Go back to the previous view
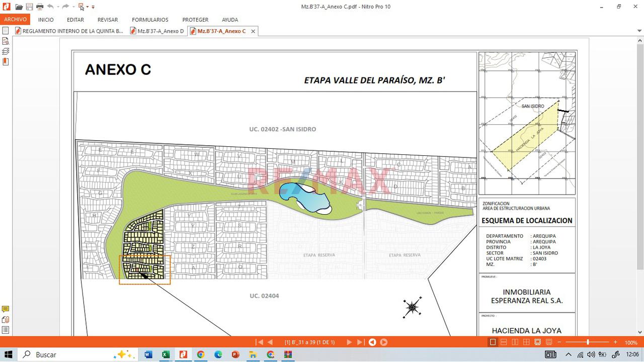Image resolution: width=644 pixels, height=362 pixels. (372, 342)
